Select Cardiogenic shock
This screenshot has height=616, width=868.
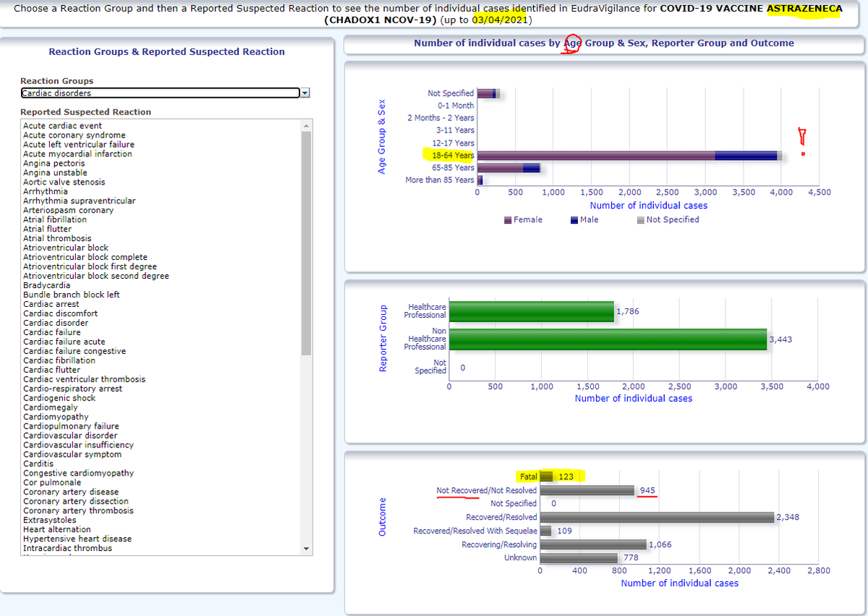pos(59,398)
